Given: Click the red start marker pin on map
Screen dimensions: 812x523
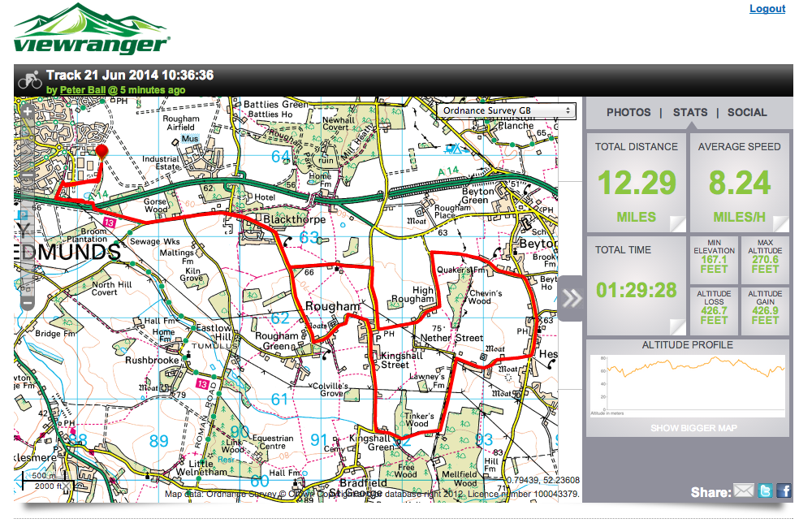Looking at the screenshot, I should coord(101,153).
